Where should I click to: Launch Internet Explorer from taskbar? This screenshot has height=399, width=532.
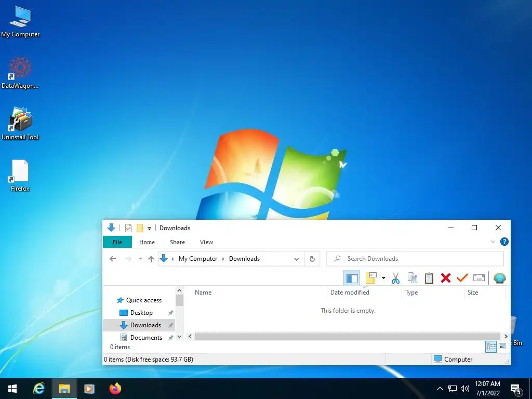pyautogui.click(x=38, y=389)
